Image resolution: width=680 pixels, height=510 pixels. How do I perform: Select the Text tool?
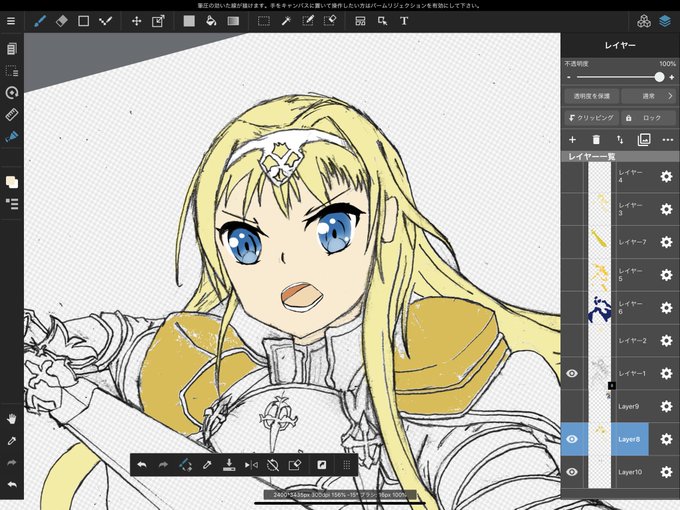pos(404,21)
